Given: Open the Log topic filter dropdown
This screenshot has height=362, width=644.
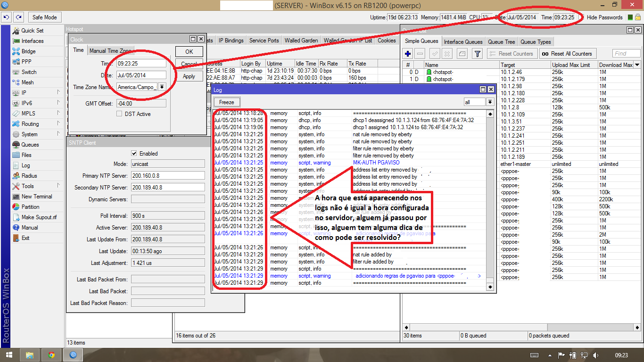Looking at the screenshot, I should pyautogui.click(x=490, y=102).
